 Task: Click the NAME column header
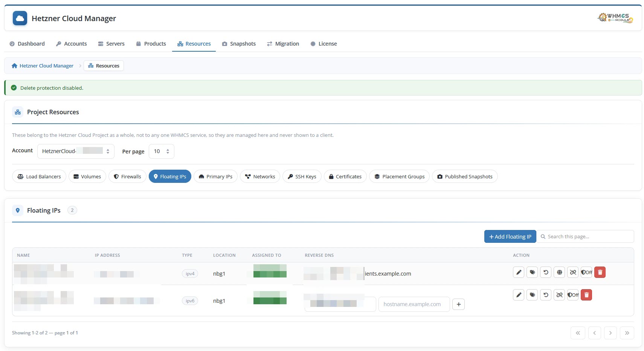click(23, 255)
